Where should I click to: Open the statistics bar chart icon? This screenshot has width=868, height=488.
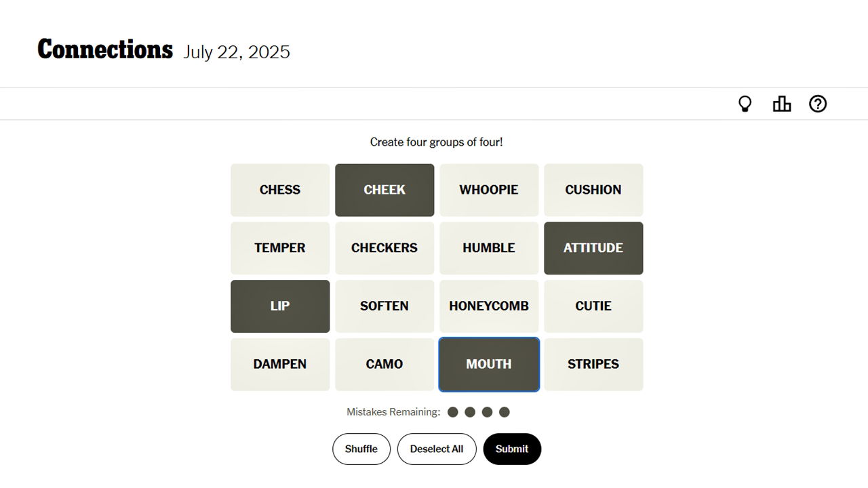(x=781, y=104)
